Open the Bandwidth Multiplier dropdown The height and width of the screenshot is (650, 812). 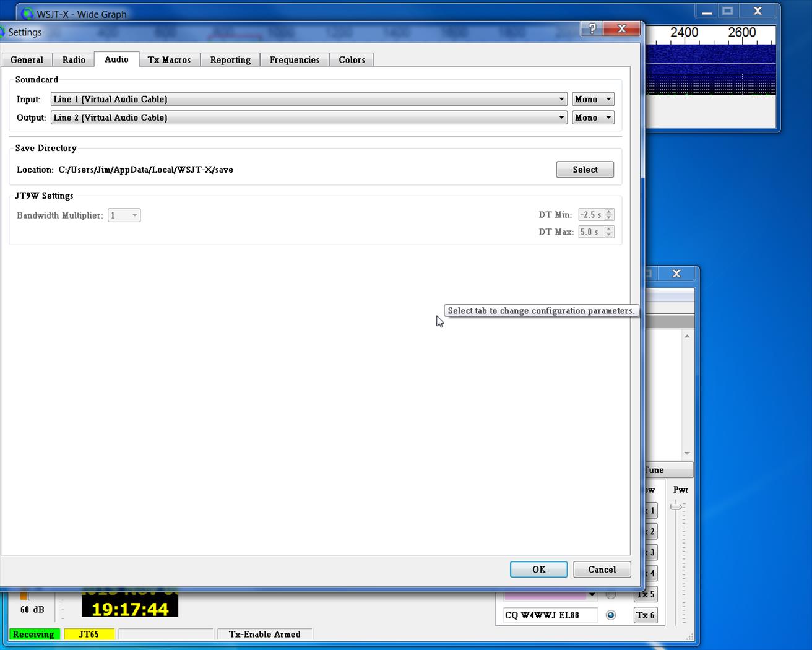[x=124, y=215]
